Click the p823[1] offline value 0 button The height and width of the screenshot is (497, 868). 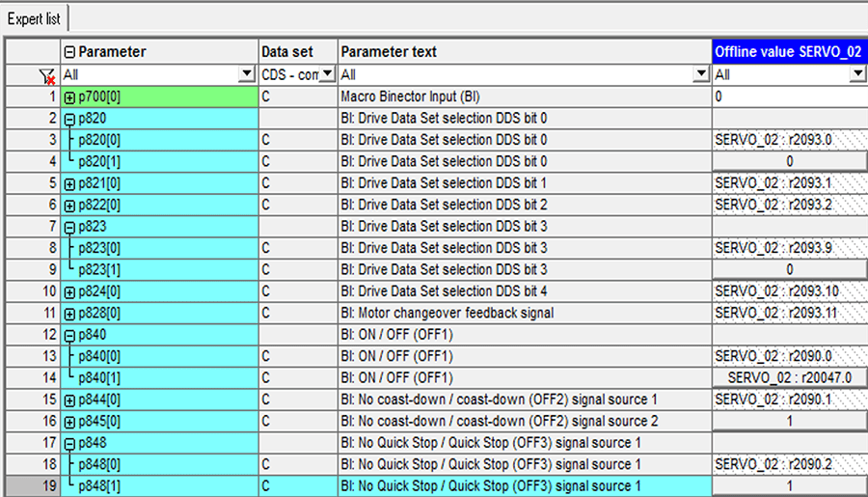790,269
